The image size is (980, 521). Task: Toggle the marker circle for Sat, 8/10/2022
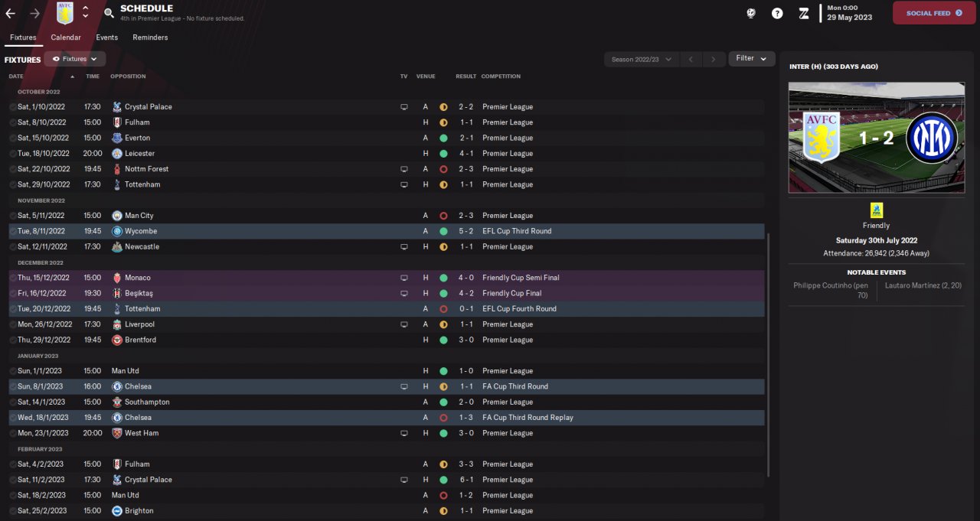pyautogui.click(x=13, y=122)
